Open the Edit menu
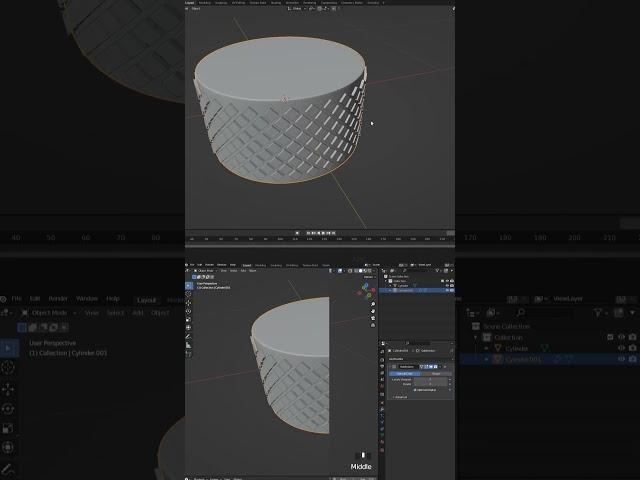 coord(200,265)
